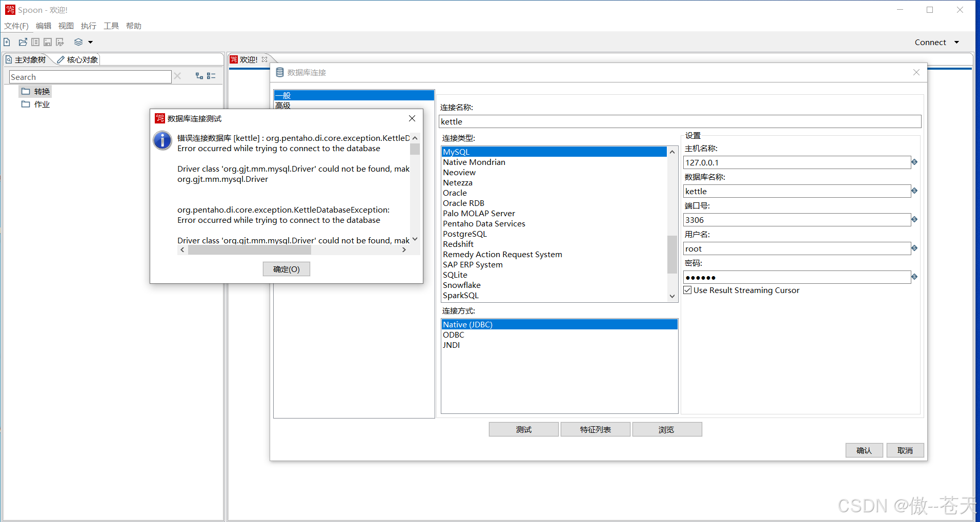Screen dimensions: 980x522
Task: Select Oracle connection type
Action: coord(554,193)
